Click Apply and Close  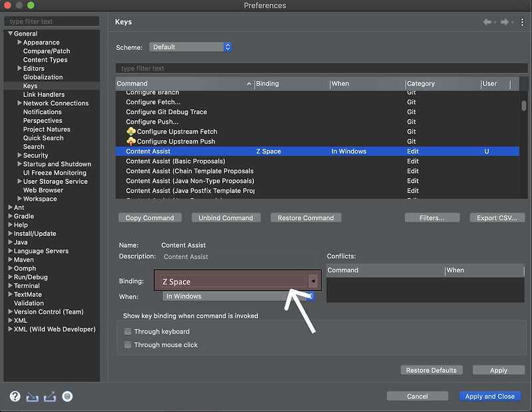click(x=490, y=396)
